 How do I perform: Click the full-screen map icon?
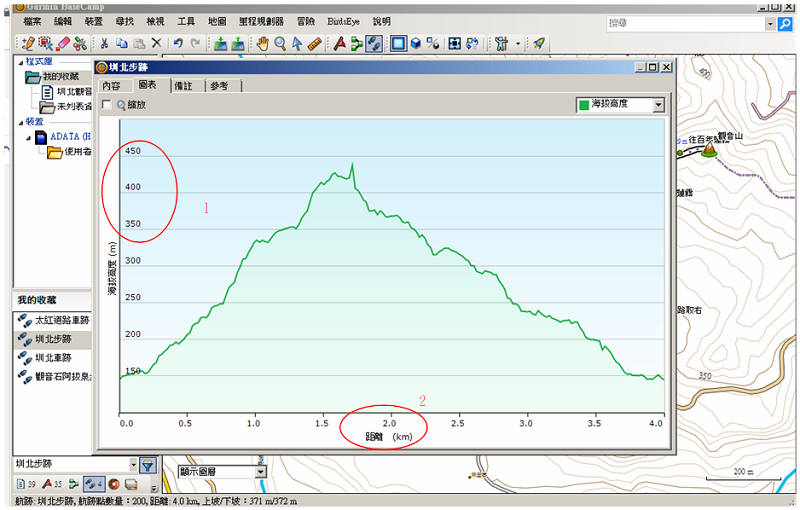455,44
